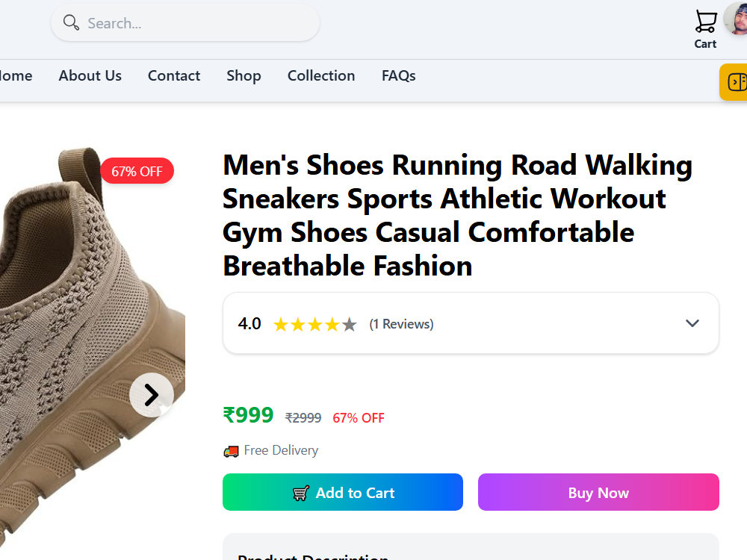The image size is (747, 560).
Task: Show next product image with arrow
Action: pyautogui.click(x=152, y=395)
